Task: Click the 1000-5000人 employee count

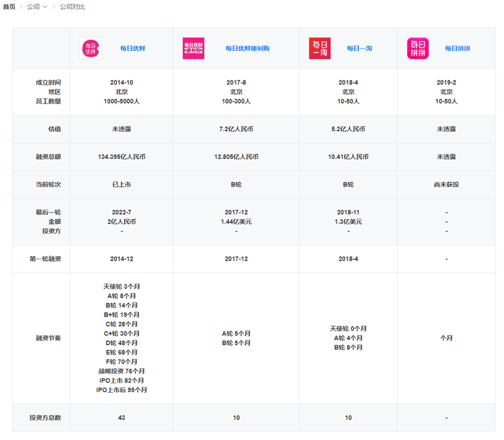Action: (x=122, y=102)
